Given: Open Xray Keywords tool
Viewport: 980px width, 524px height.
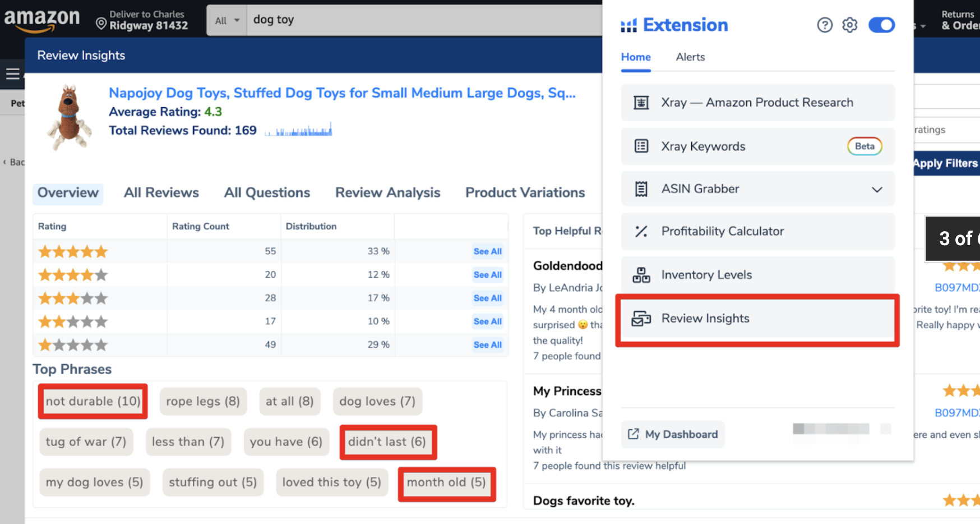Looking at the screenshot, I should click(x=757, y=146).
